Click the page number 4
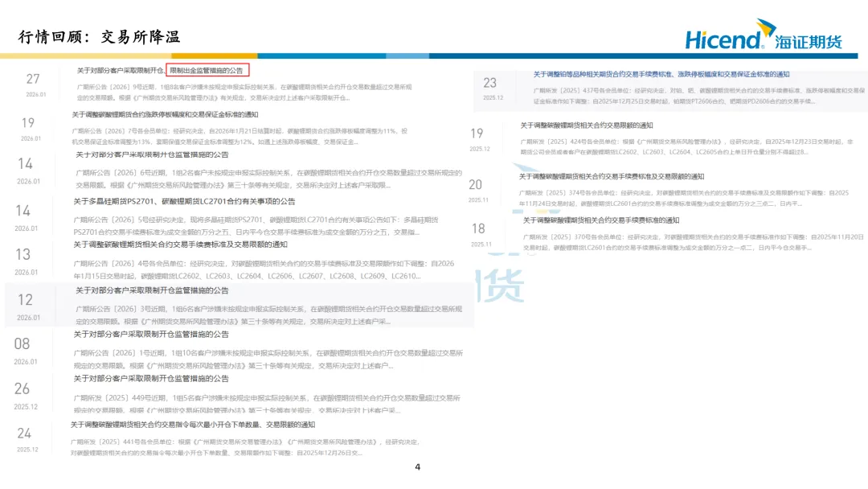The width and height of the screenshot is (868, 489). click(x=417, y=467)
